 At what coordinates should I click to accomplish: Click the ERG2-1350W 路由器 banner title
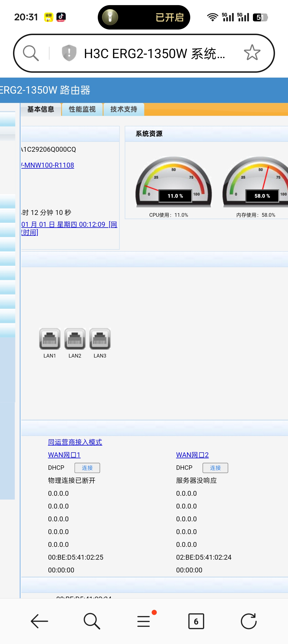(x=45, y=90)
